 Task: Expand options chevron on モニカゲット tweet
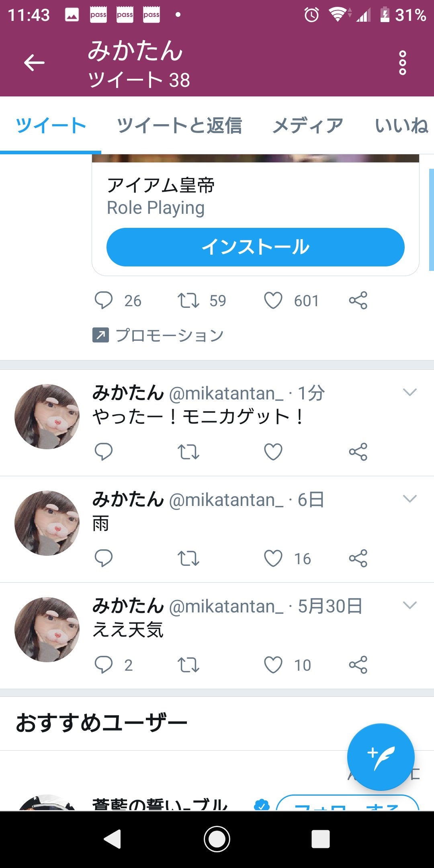[x=409, y=392]
